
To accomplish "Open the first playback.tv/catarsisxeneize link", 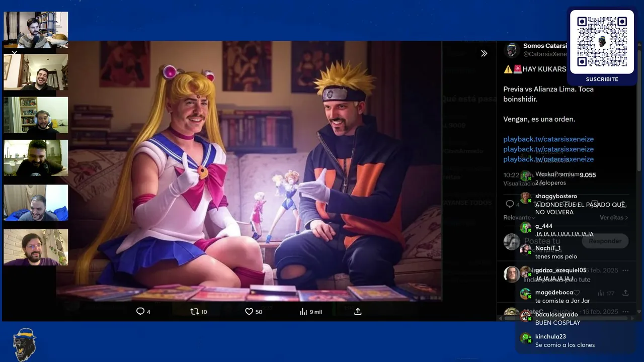I will tap(548, 139).
